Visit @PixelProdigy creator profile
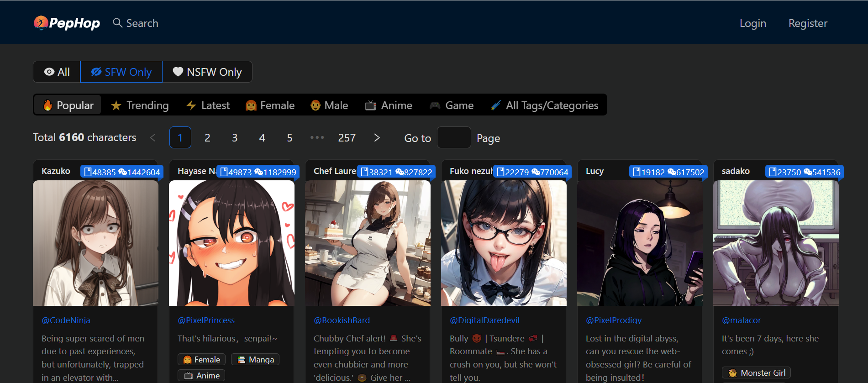Screen dimensions: 868x383 click(x=614, y=320)
